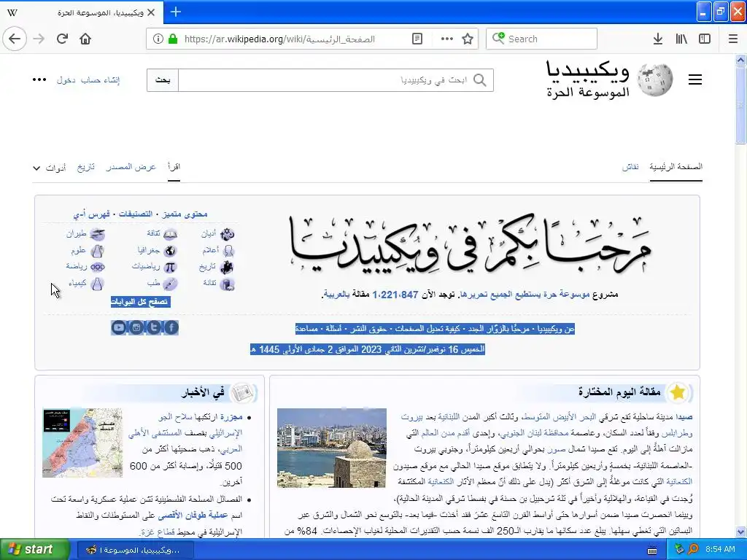Open the browser home page icon
747x560 pixels.
pyautogui.click(x=85, y=39)
